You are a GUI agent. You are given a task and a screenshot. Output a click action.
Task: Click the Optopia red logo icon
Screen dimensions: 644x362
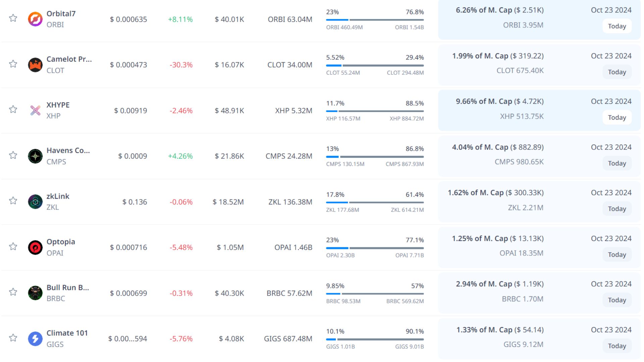(x=35, y=247)
